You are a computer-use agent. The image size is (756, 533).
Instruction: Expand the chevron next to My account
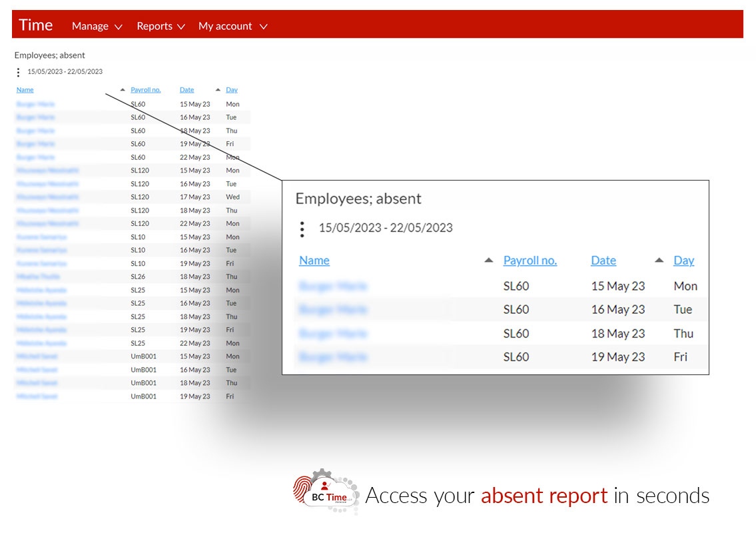click(263, 27)
